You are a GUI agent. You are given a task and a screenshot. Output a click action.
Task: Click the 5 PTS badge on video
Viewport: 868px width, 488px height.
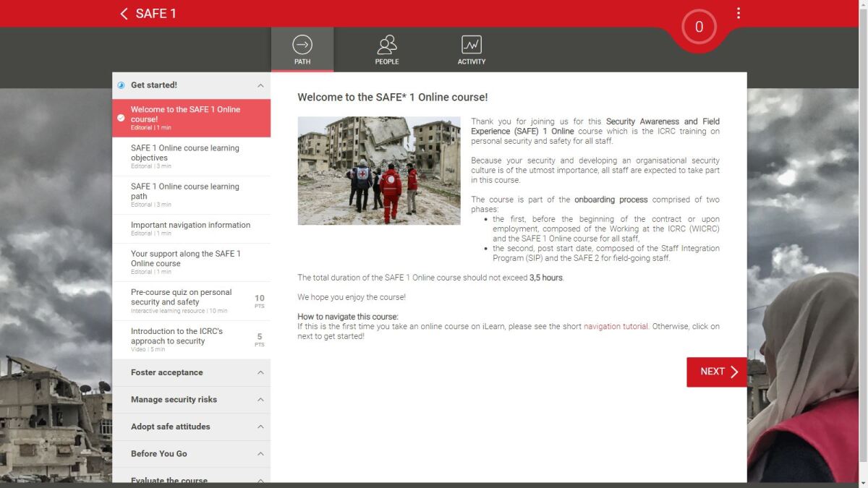tap(260, 340)
